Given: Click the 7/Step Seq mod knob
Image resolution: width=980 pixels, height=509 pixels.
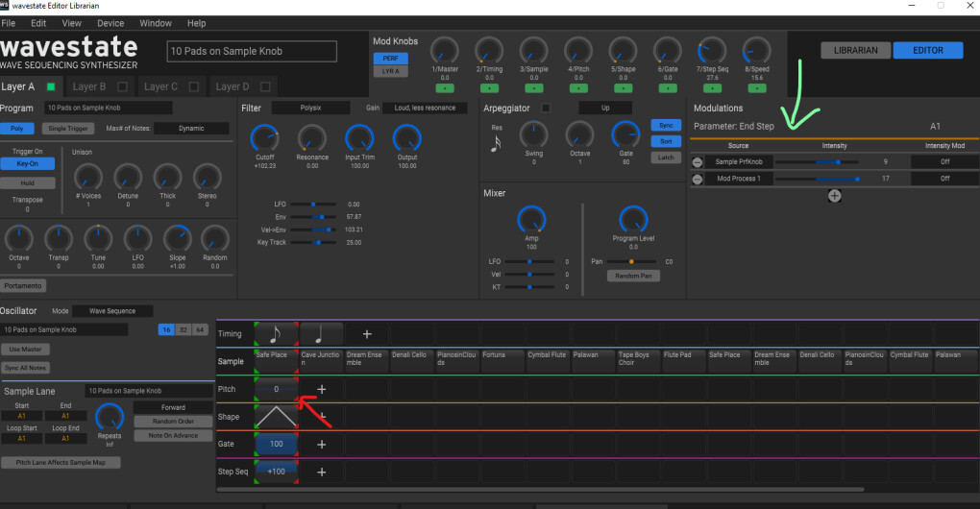Looking at the screenshot, I should pos(712,51).
